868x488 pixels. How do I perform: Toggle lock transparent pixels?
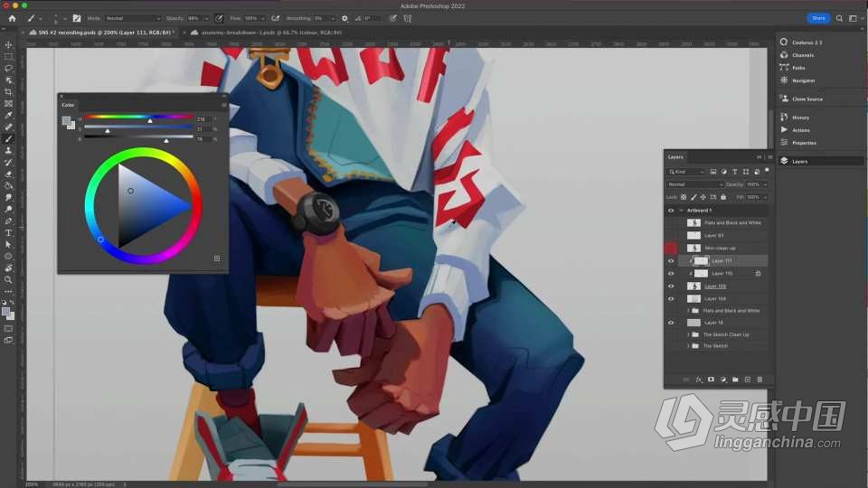684,197
